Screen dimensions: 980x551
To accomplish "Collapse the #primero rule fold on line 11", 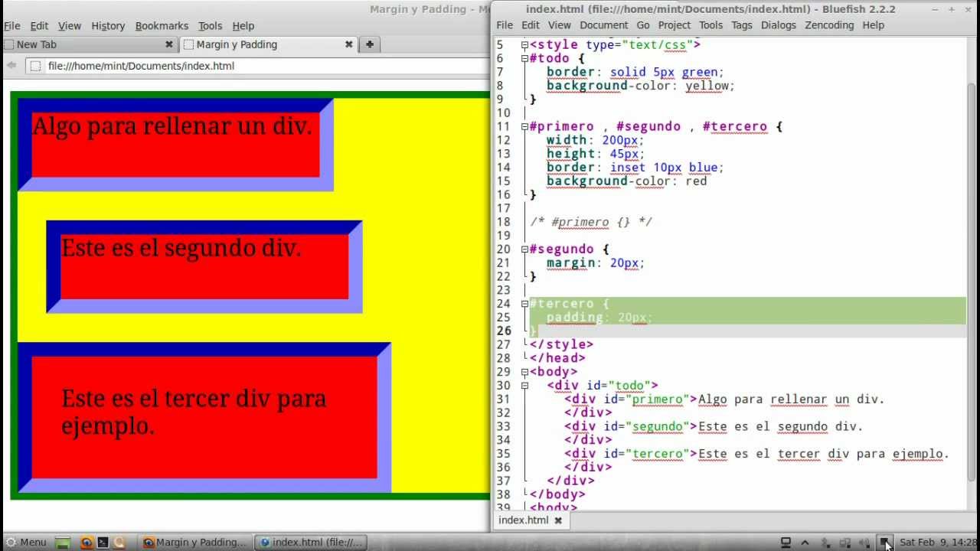I will click(x=524, y=126).
